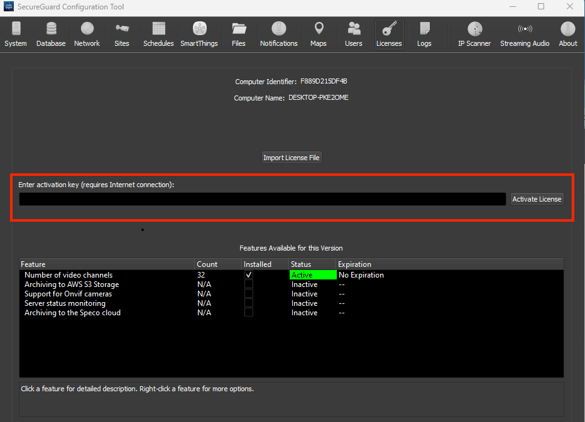This screenshot has width=585, height=422.
Task: Switch to the Users section
Action: click(x=353, y=34)
